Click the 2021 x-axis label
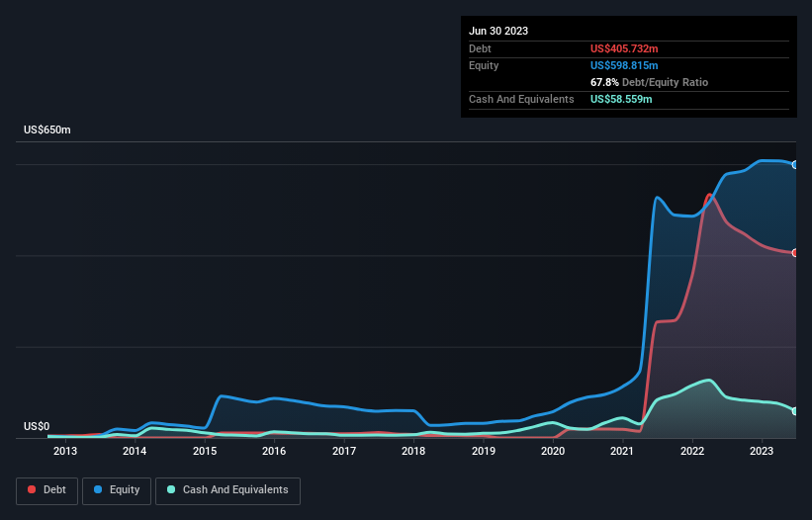The image size is (812, 520). click(622, 451)
